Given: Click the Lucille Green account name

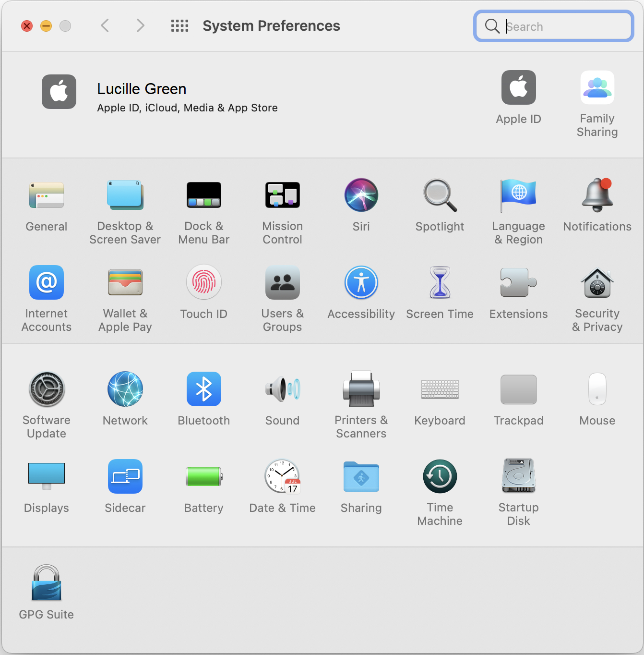Looking at the screenshot, I should [x=142, y=89].
